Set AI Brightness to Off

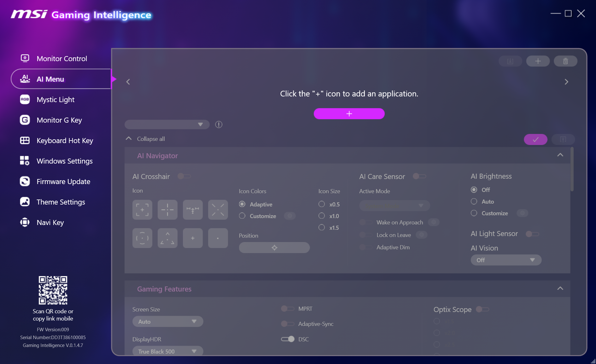[474, 190]
